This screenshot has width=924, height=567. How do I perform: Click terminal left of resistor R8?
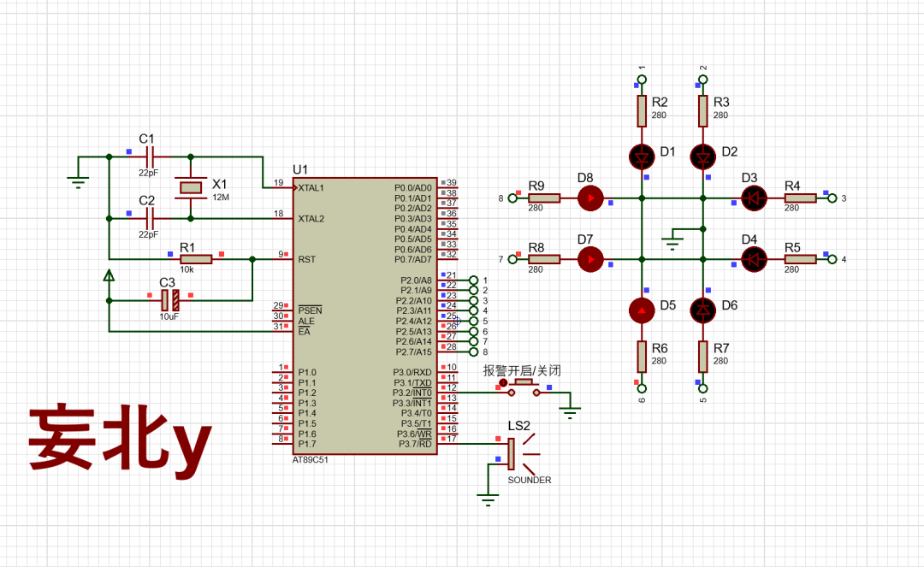tap(512, 259)
